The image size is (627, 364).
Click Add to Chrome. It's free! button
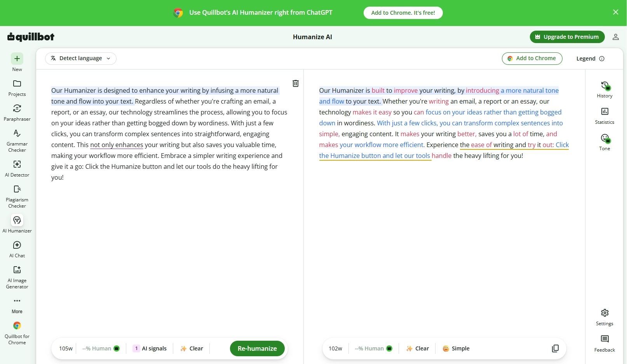[403, 13]
